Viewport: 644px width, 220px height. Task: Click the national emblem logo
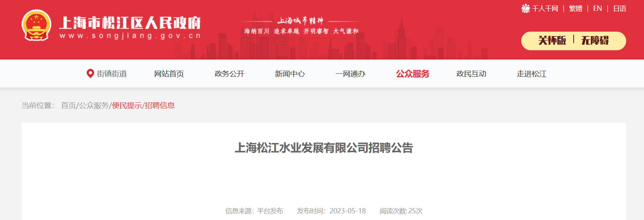pos(36,25)
